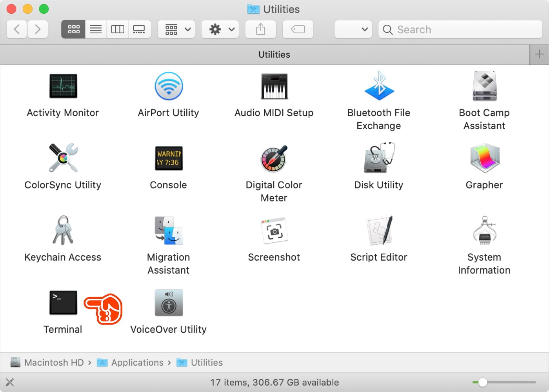The height and width of the screenshot is (392, 549).
Task: Click the Script Editor label
Action: click(x=379, y=257)
